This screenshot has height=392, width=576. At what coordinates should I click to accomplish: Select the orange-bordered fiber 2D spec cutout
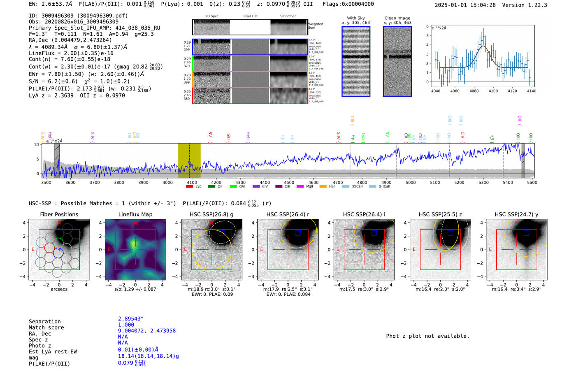click(x=211, y=79)
